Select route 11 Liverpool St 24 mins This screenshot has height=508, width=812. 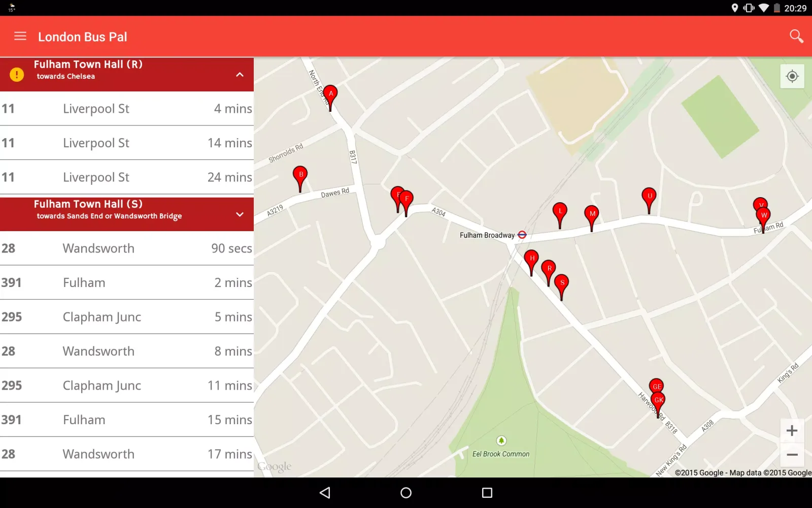coord(127,177)
